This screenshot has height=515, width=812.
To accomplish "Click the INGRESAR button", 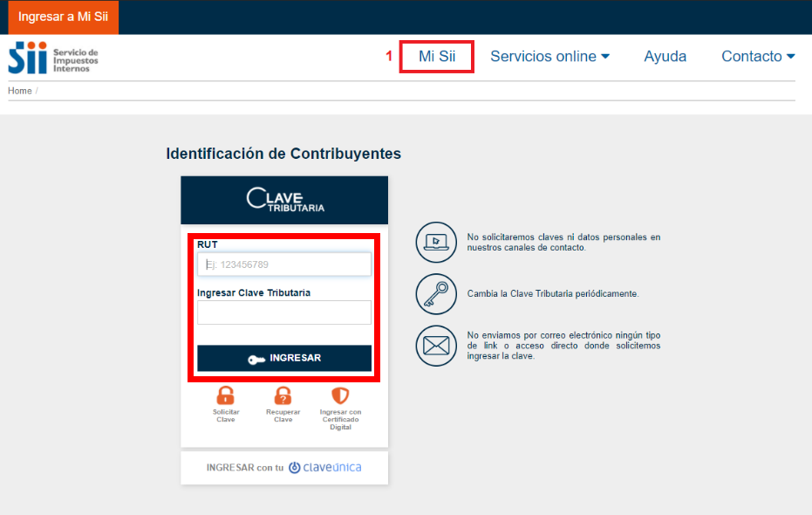I will (284, 358).
